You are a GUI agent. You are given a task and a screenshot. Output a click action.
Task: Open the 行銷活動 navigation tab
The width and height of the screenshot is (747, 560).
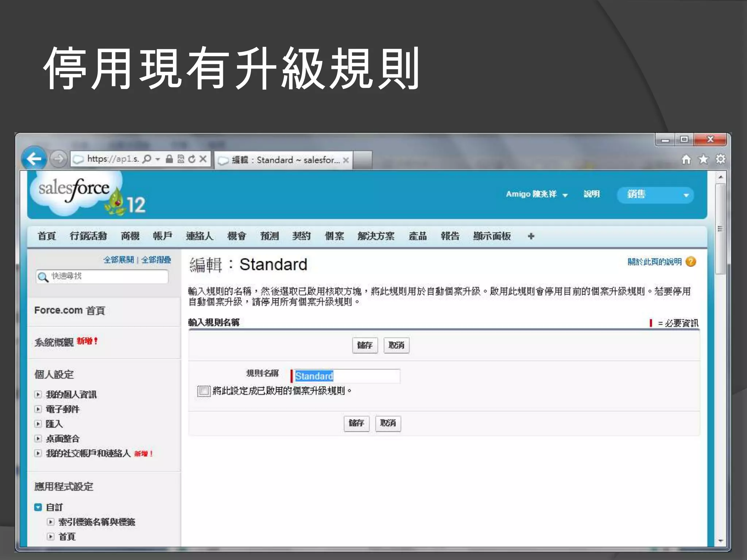click(88, 236)
